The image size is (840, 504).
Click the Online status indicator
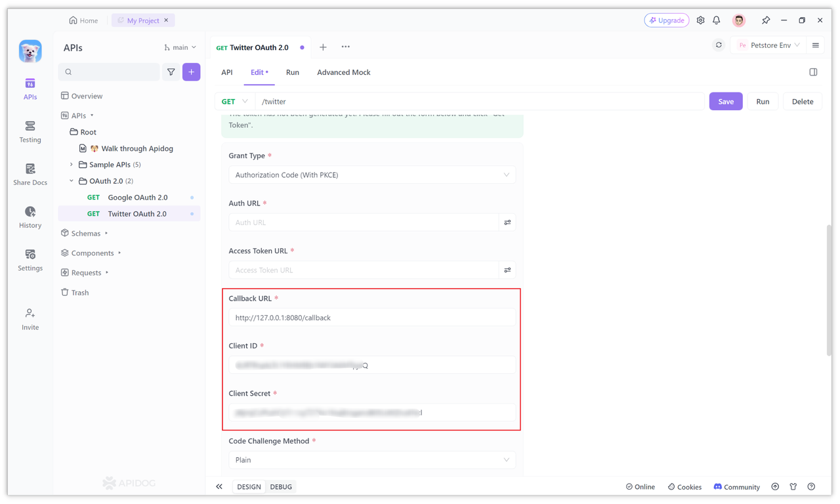point(640,487)
